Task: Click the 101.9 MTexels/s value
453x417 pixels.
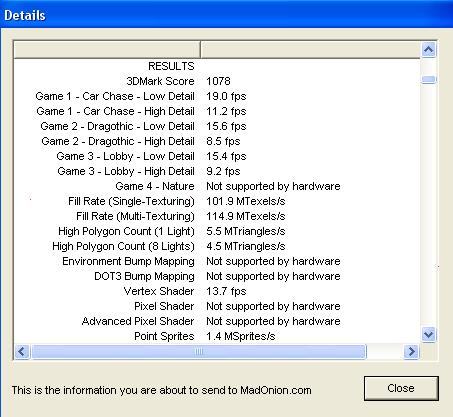Action: pyautogui.click(x=246, y=201)
